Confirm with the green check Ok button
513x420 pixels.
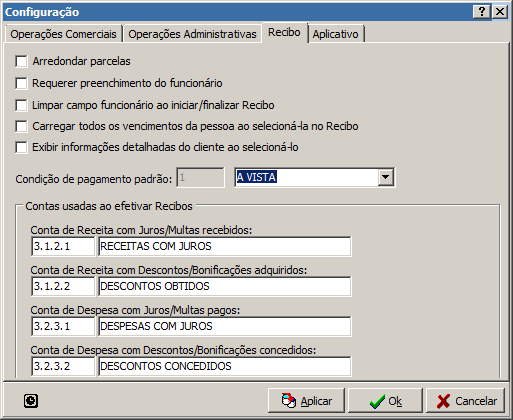[x=385, y=401]
